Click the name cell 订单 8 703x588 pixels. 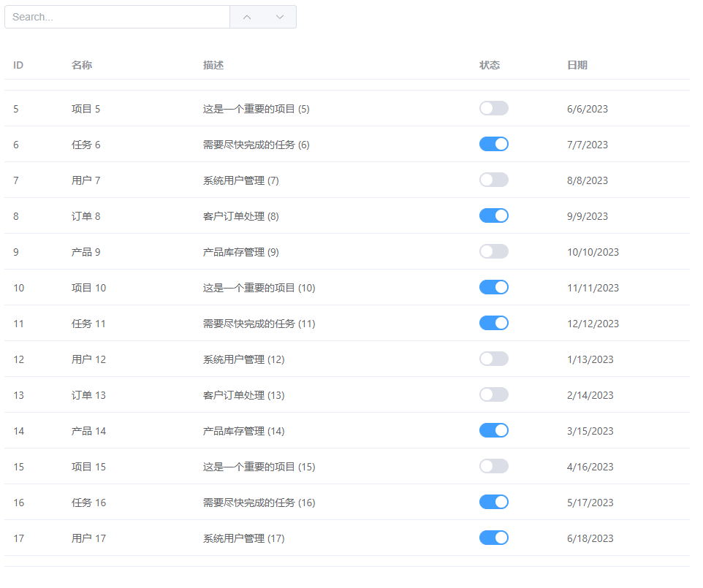pyautogui.click(x=85, y=216)
